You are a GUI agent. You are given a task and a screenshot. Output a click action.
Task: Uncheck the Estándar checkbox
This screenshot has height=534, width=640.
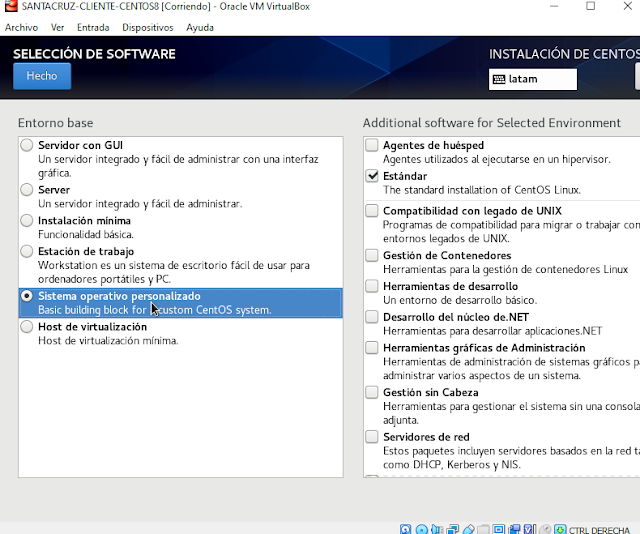372,176
